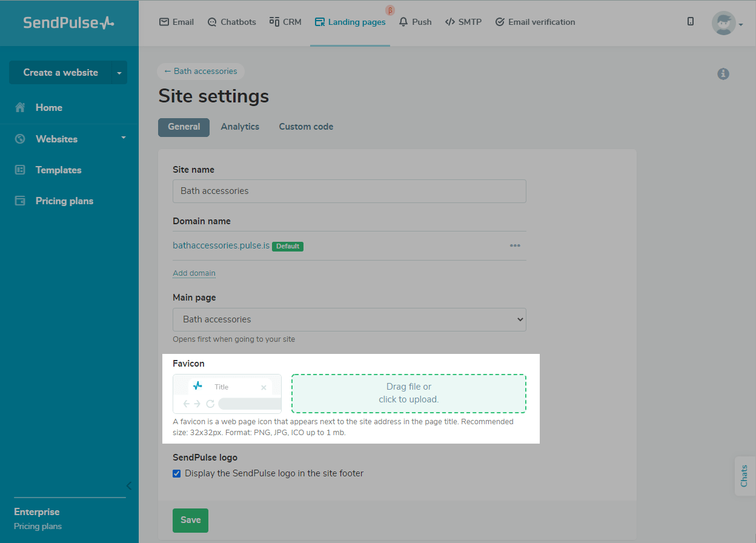The image size is (756, 543).
Task: Open the SMTP section
Action: pyautogui.click(x=463, y=22)
